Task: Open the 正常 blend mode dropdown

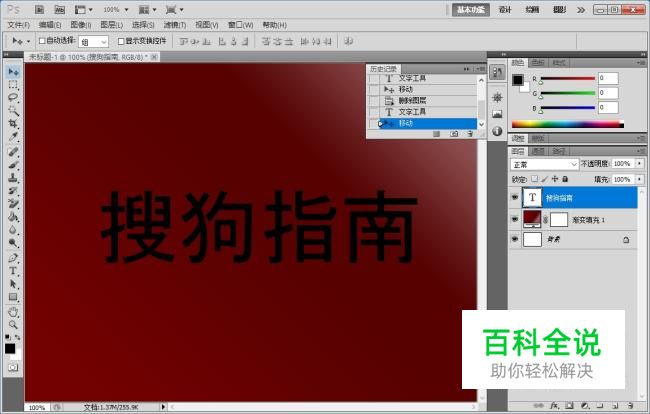Action: [544, 165]
